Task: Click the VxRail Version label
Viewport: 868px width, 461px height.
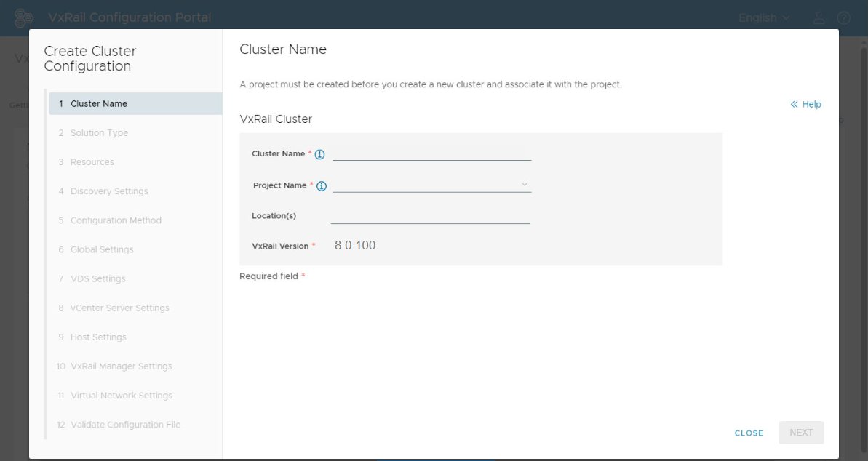Action: coord(280,246)
